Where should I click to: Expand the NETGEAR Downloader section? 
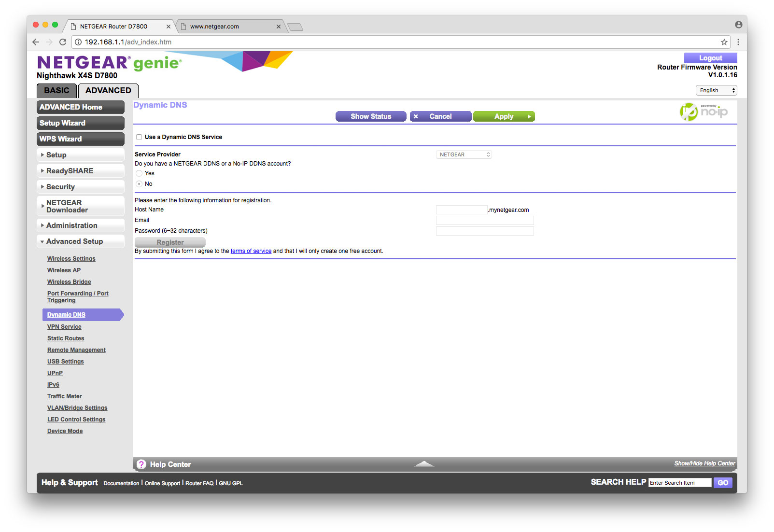(x=81, y=206)
